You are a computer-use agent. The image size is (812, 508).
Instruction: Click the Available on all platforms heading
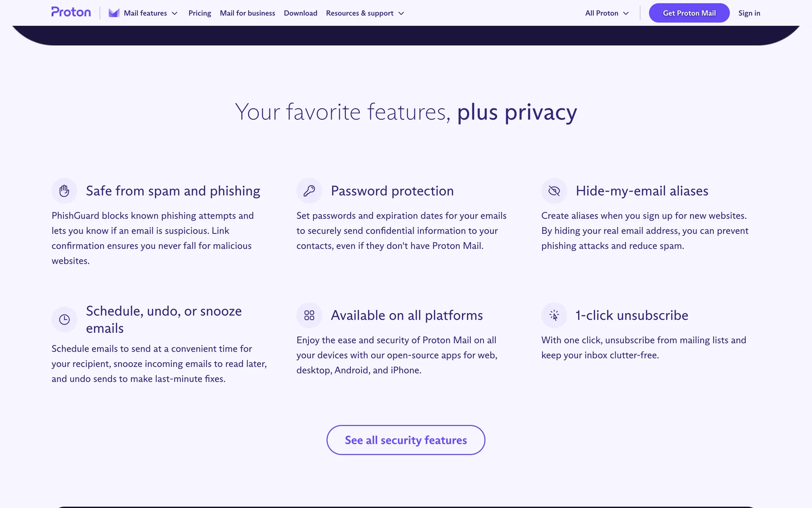pos(406,315)
